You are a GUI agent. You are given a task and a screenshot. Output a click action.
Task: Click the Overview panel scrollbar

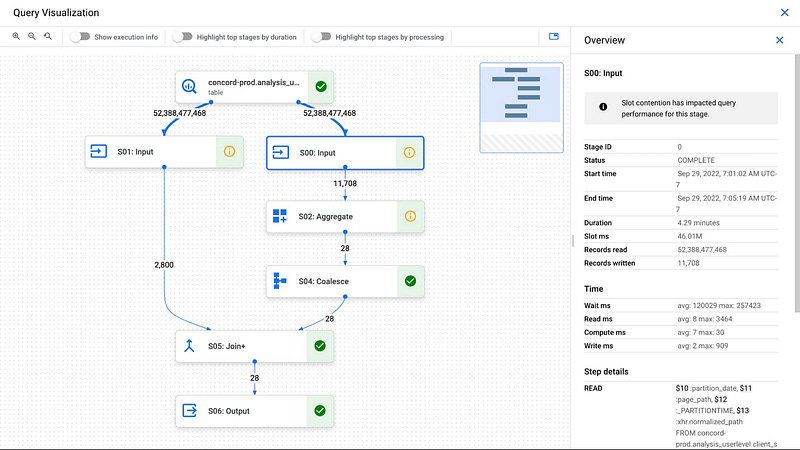(797, 183)
